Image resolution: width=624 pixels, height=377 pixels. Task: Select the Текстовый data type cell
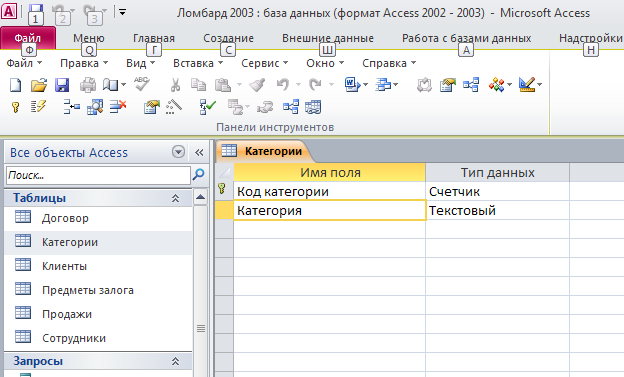[x=497, y=211]
